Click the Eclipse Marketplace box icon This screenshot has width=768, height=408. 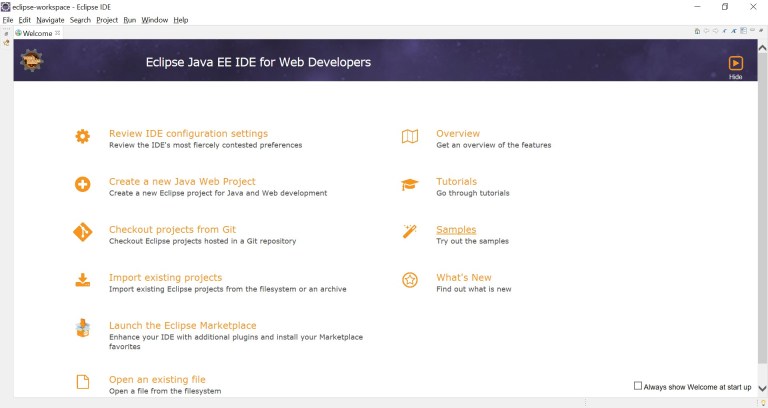83,329
